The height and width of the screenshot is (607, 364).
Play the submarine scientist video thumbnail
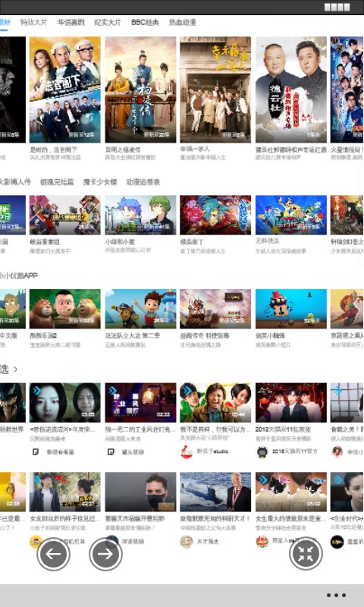215,492
